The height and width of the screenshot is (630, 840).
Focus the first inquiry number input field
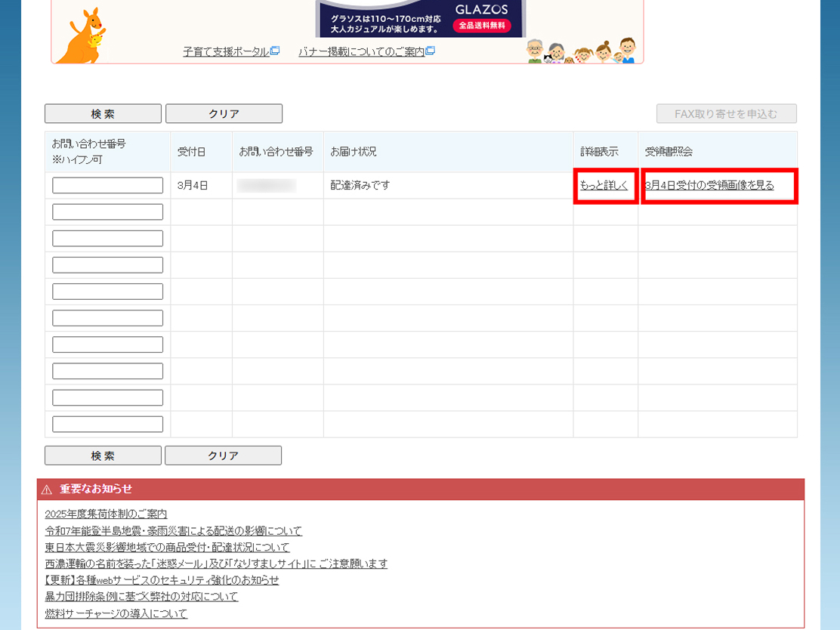click(x=108, y=185)
